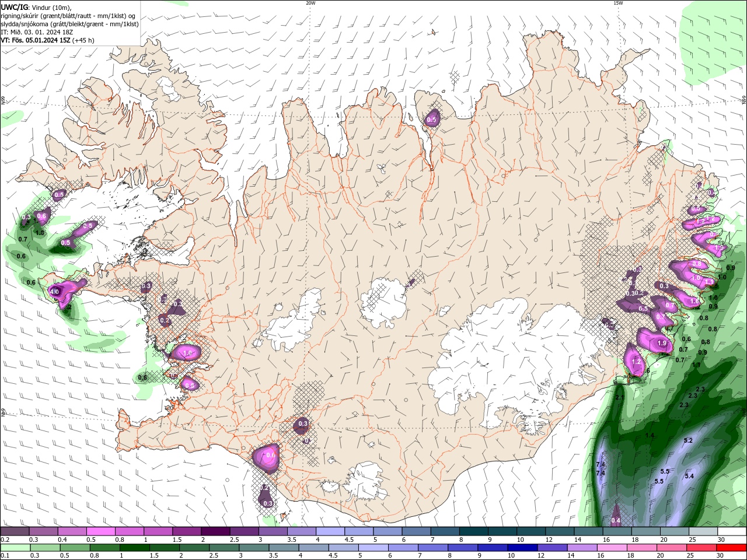The image size is (747, 560).
Task: Select the slydda/snjókoma legend description line
Action: click(69, 24)
